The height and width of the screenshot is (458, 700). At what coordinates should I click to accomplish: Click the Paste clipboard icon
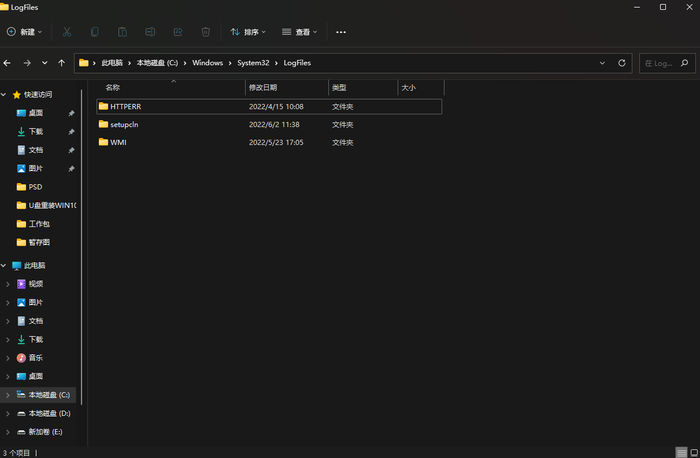point(122,32)
